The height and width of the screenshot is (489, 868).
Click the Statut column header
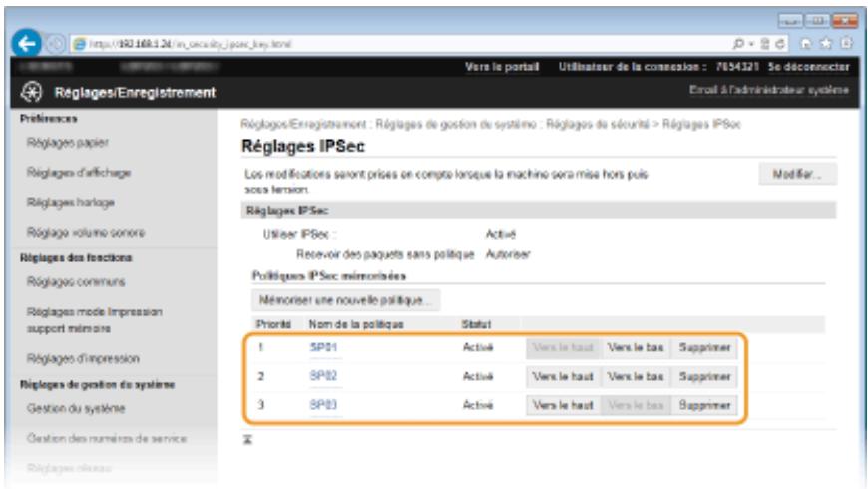(x=476, y=324)
